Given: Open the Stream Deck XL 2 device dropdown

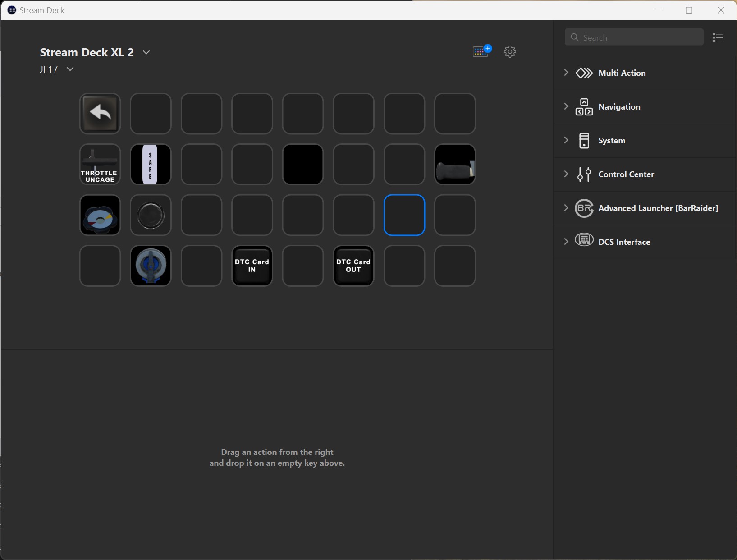Looking at the screenshot, I should [x=146, y=52].
